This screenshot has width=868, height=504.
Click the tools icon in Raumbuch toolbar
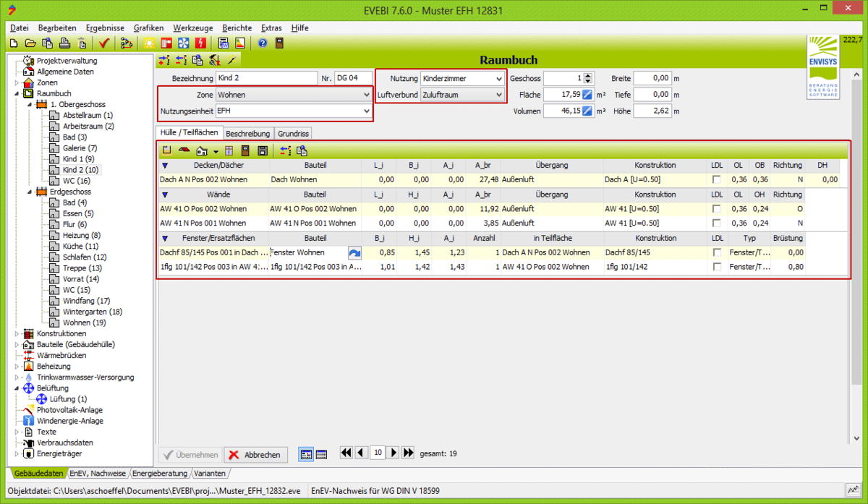click(x=215, y=60)
